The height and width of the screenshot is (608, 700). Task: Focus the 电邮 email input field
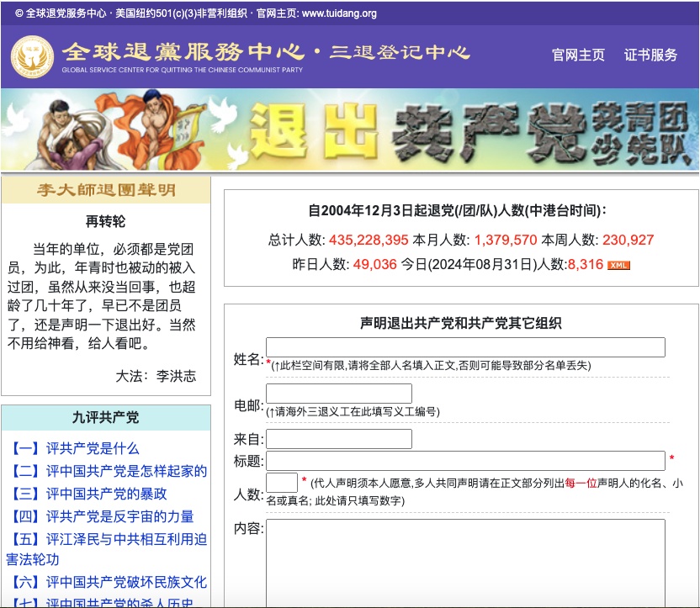point(339,394)
